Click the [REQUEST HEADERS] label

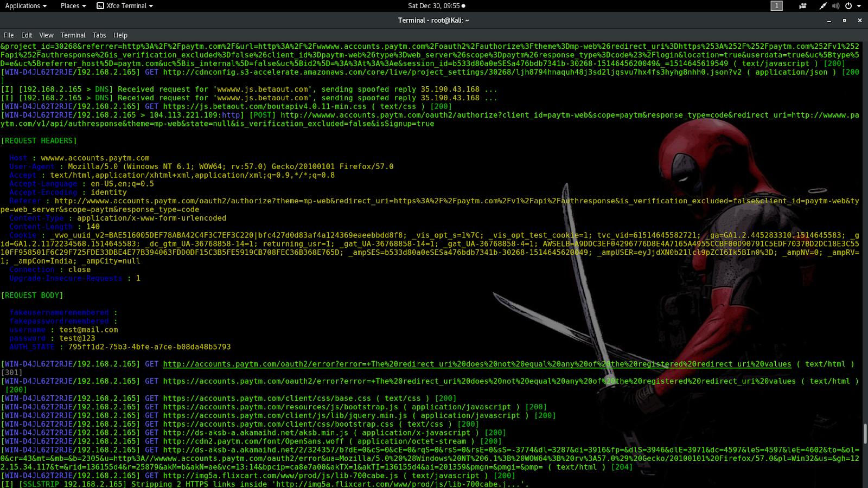point(39,141)
